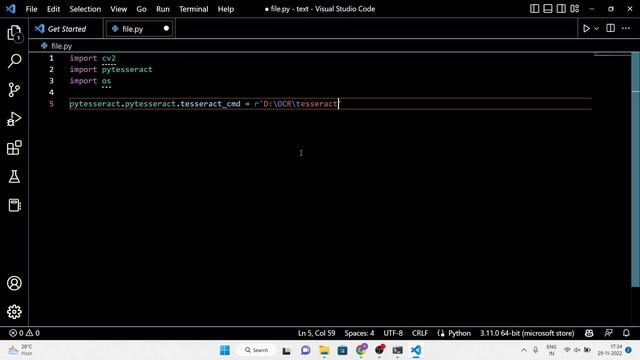Click the VS Code logo in title bar
Viewport: 640px width, 360px height.
[x=11, y=9]
